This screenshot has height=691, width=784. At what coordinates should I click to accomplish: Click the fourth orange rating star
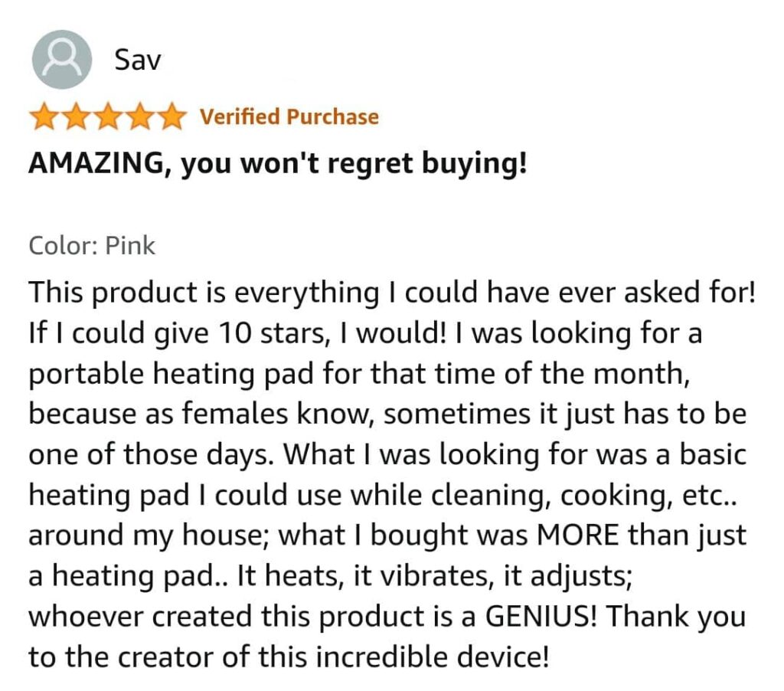(138, 116)
